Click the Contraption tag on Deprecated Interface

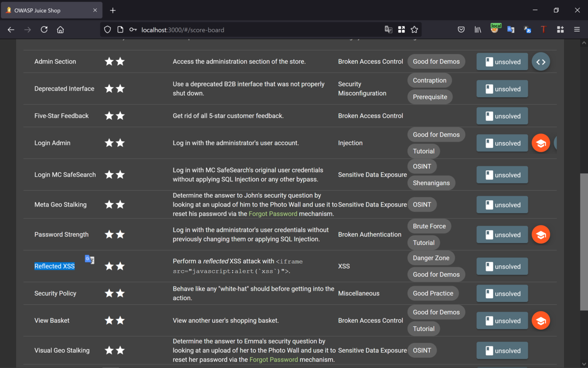pyautogui.click(x=430, y=80)
